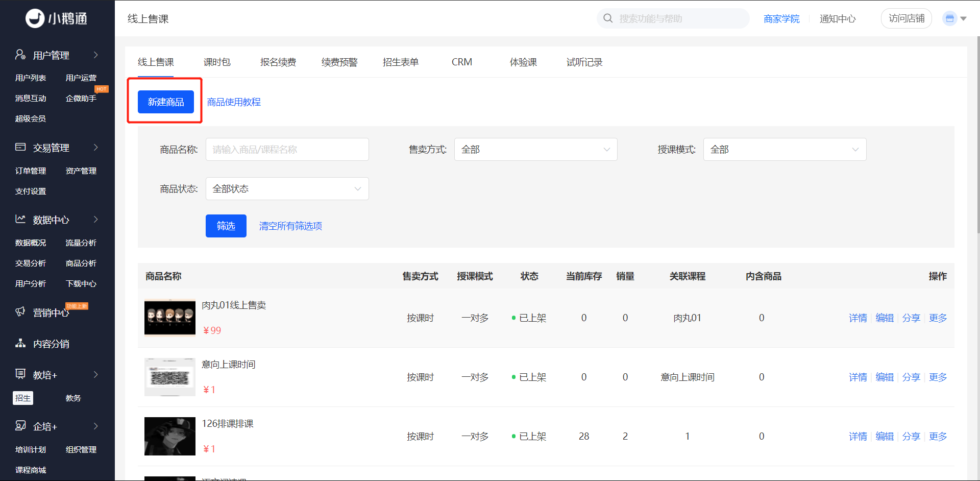The height and width of the screenshot is (481, 980).
Task: Click thumbnail of 126排课排课
Action: (170, 436)
